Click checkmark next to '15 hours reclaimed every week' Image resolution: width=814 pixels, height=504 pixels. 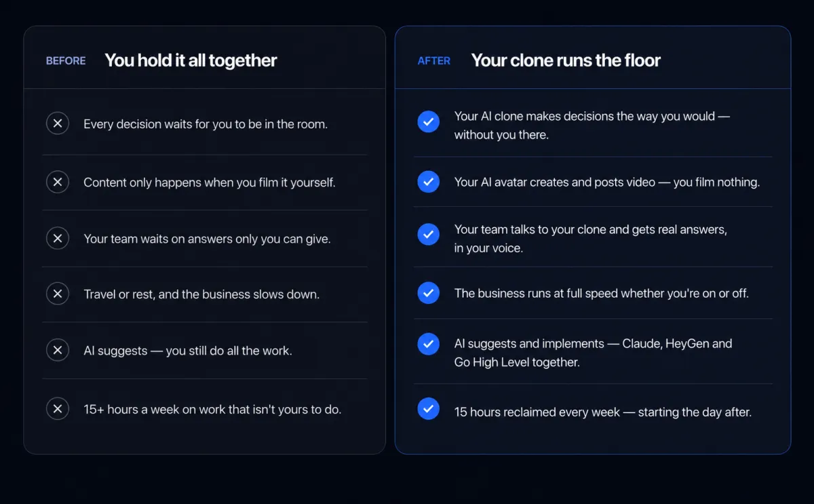click(x=428, y=408)
